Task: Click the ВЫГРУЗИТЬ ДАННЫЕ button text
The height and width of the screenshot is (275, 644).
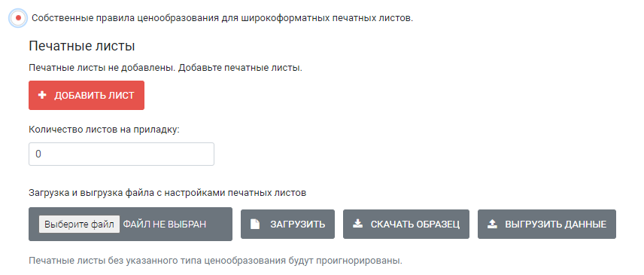Action: click(556, 225)
